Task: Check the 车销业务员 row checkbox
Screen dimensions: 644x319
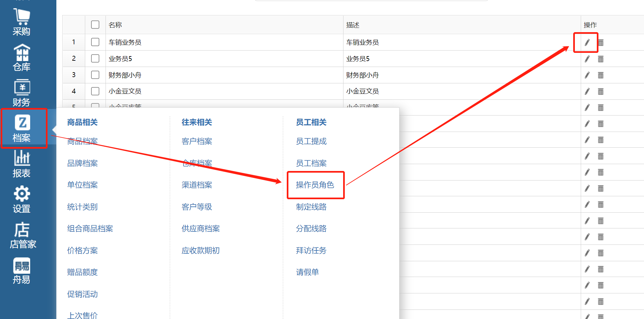Action: [x=95, y=42]
